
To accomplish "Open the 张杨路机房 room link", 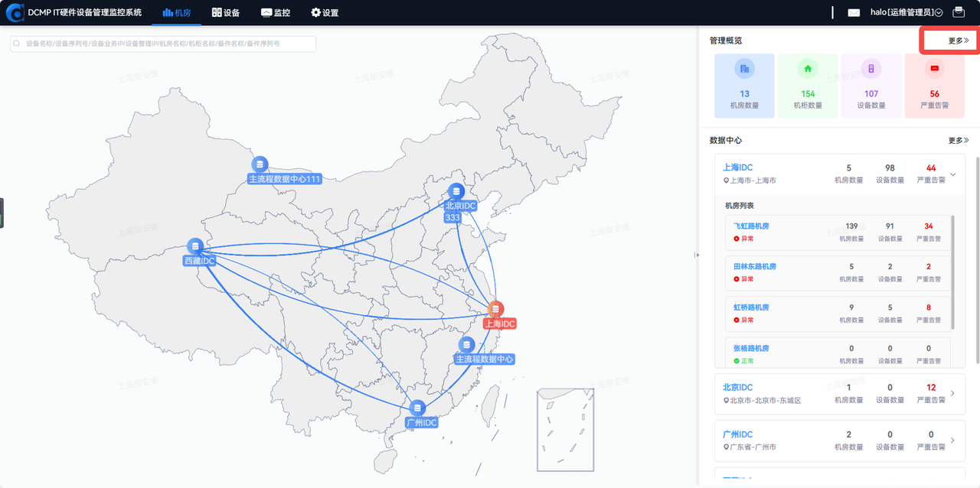I will 751,348.
